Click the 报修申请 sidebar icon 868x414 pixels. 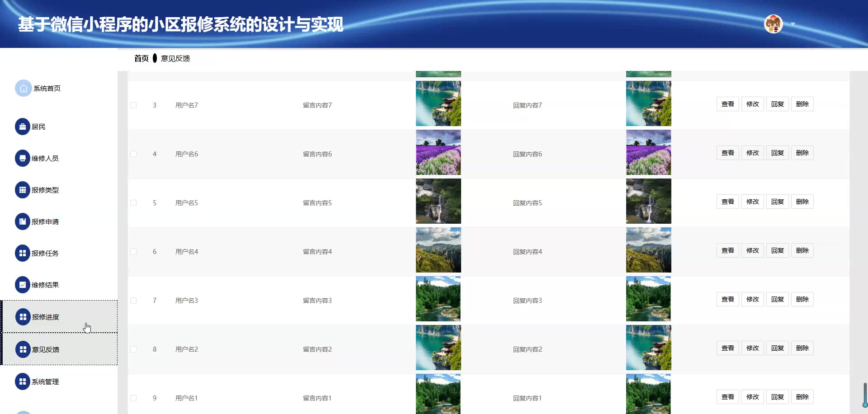click(x=23, y=221)
